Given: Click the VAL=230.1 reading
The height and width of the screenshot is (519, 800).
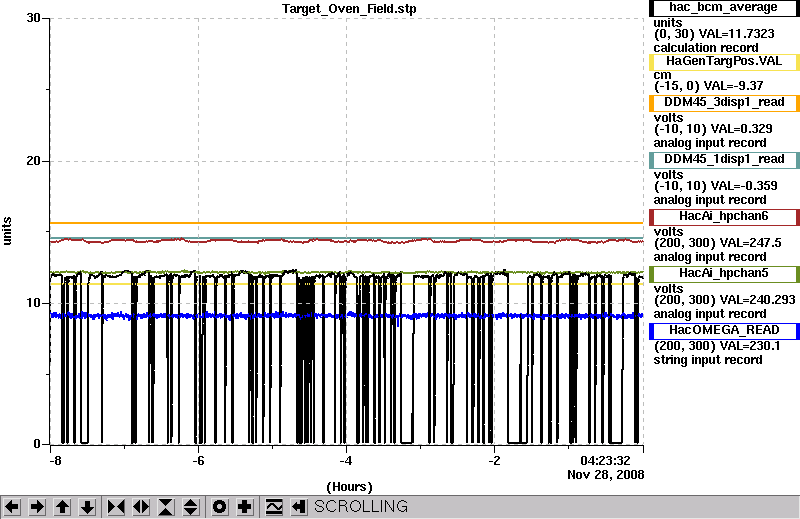Looking at the screenshot, I should [750, 347].
